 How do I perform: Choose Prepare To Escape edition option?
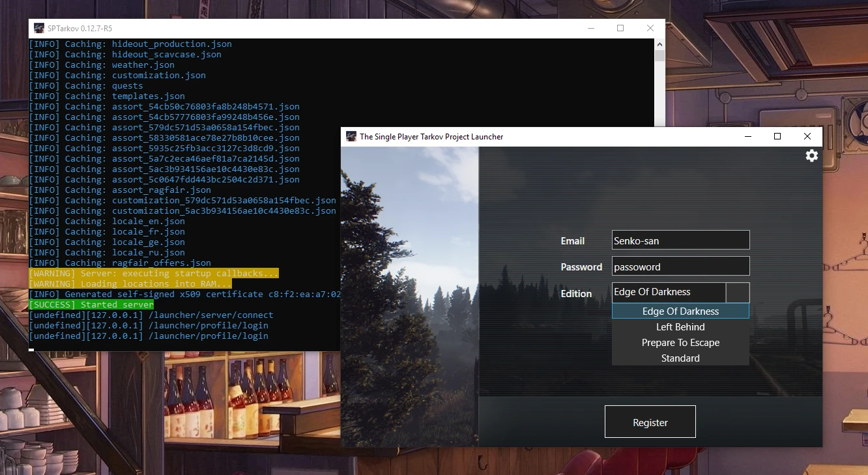pos(680,342)
